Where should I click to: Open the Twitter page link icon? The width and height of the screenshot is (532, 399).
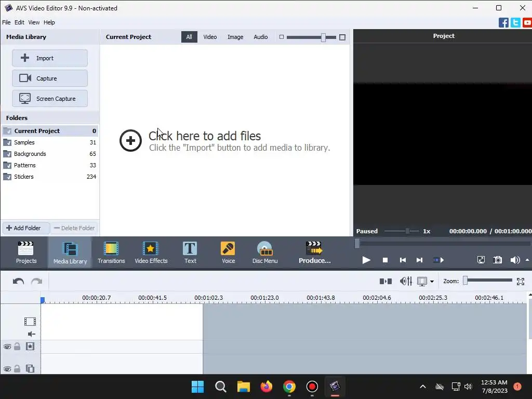[515, 23]
